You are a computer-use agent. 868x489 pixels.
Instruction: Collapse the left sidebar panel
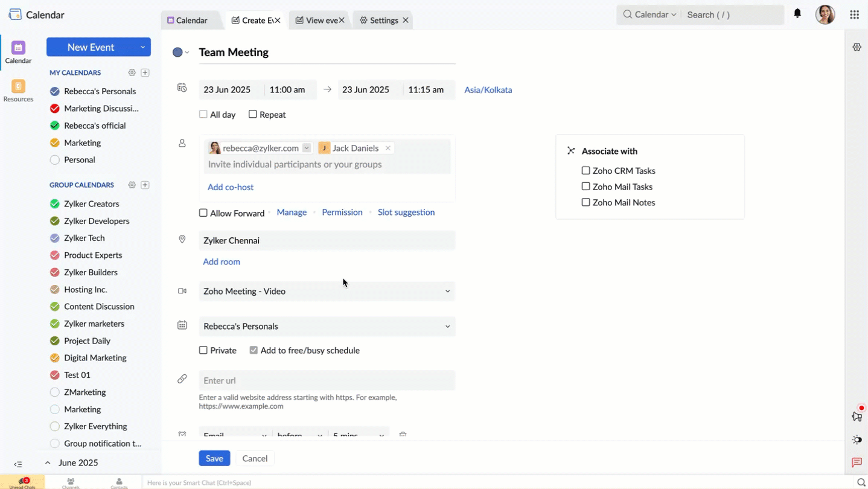(x=18, y=464)
